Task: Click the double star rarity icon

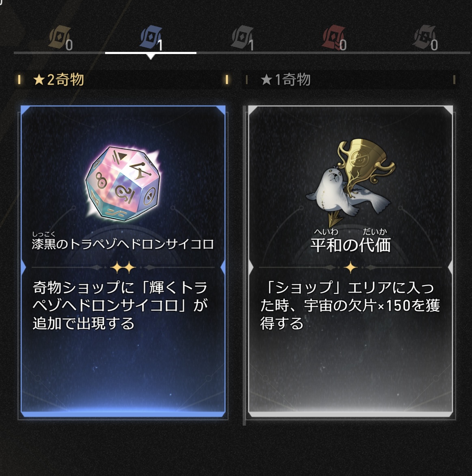Action: pos(123,268)
